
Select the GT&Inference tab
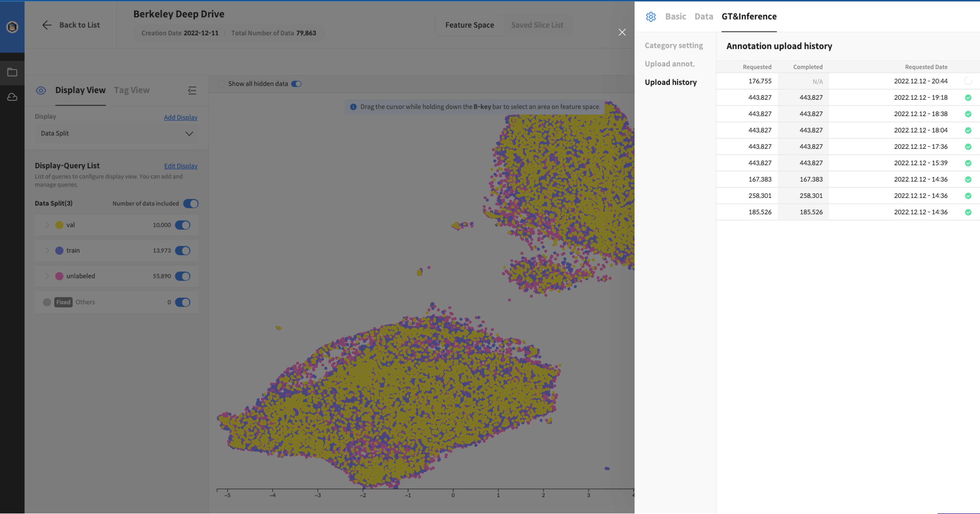point(749,16)
